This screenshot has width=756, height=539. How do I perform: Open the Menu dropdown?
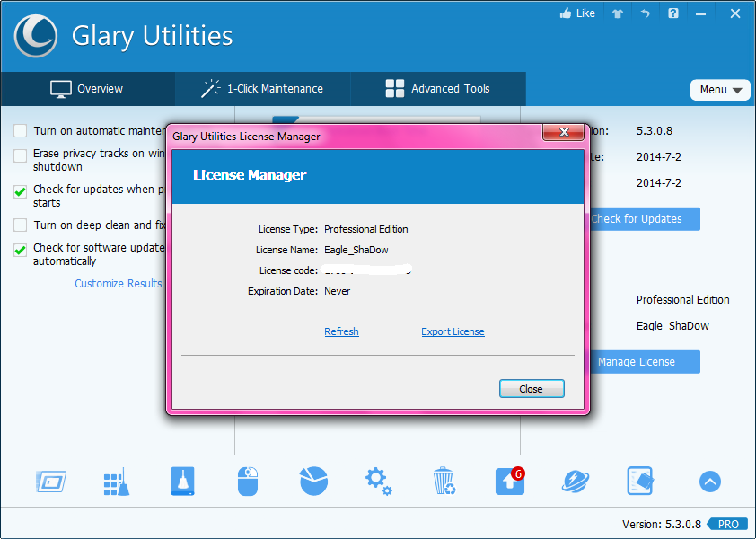click(x=720, y=90)
